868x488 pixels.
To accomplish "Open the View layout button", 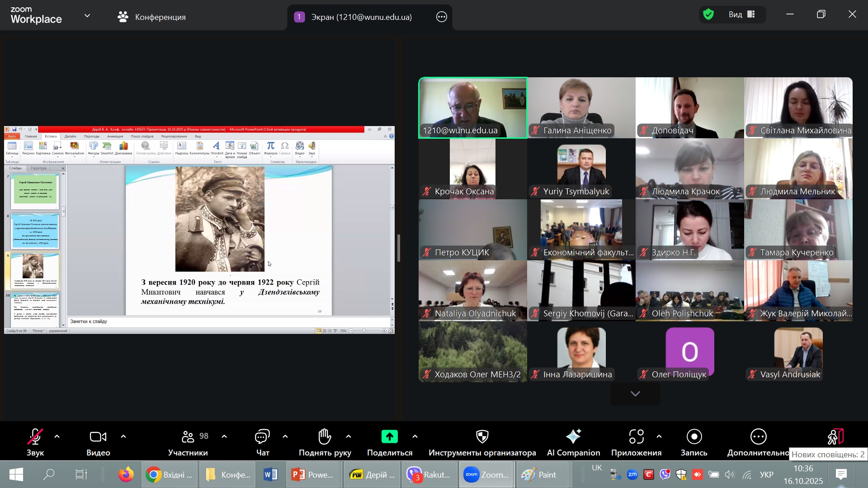I will (741, 14).
